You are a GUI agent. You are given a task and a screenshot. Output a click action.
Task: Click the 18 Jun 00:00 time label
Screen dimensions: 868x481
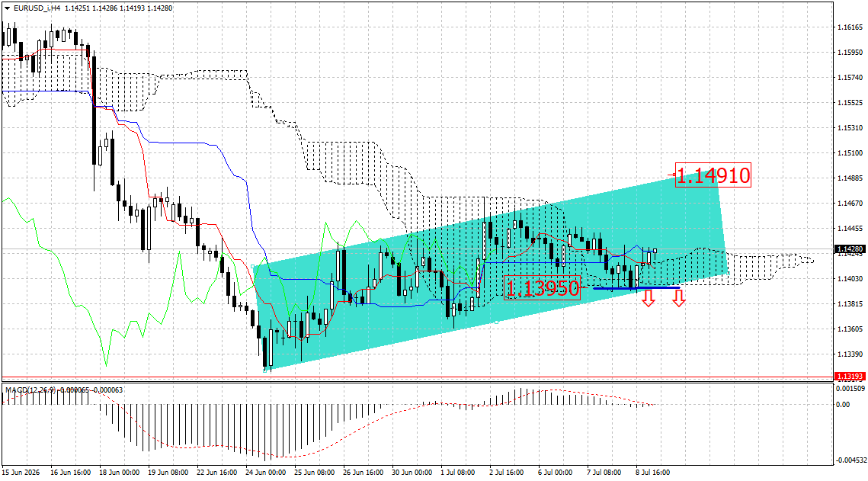pos(119,473)
